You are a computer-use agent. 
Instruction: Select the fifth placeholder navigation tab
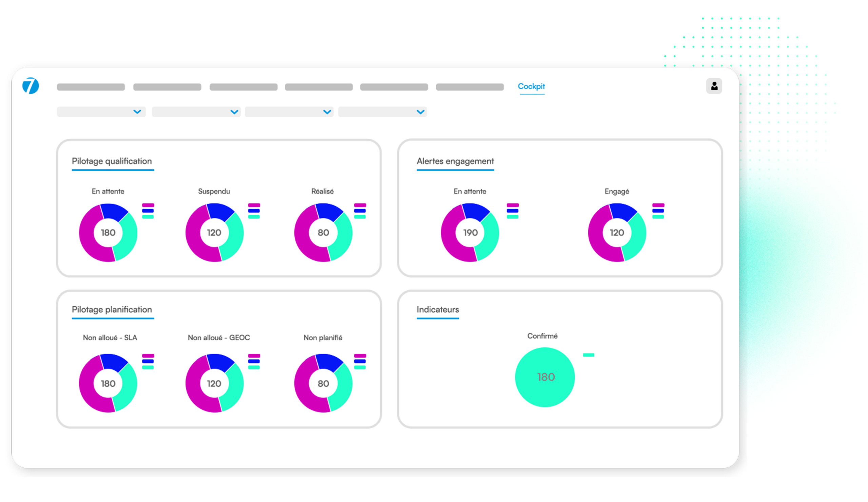(394, 87)
